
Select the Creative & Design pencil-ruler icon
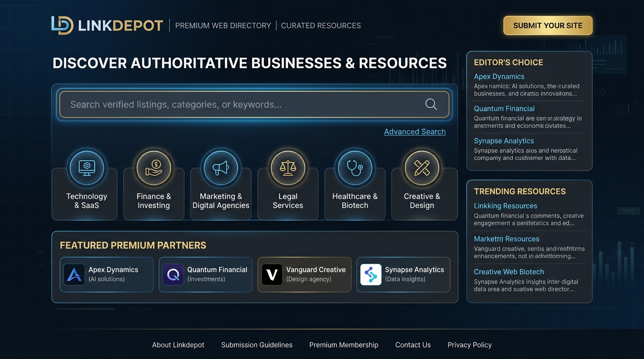(x=422, y=167)
